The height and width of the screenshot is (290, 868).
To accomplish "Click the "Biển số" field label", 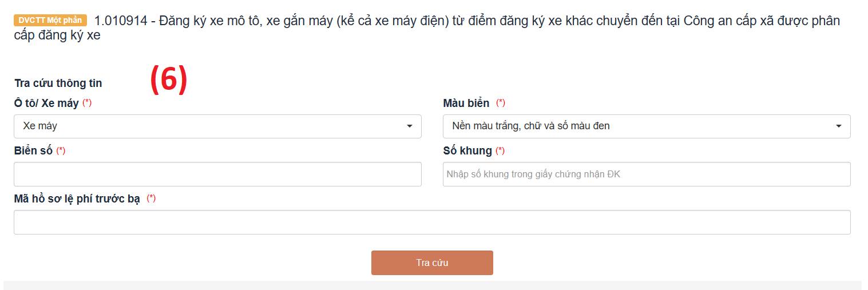I will pyautogui.click(x=33, y=151).
